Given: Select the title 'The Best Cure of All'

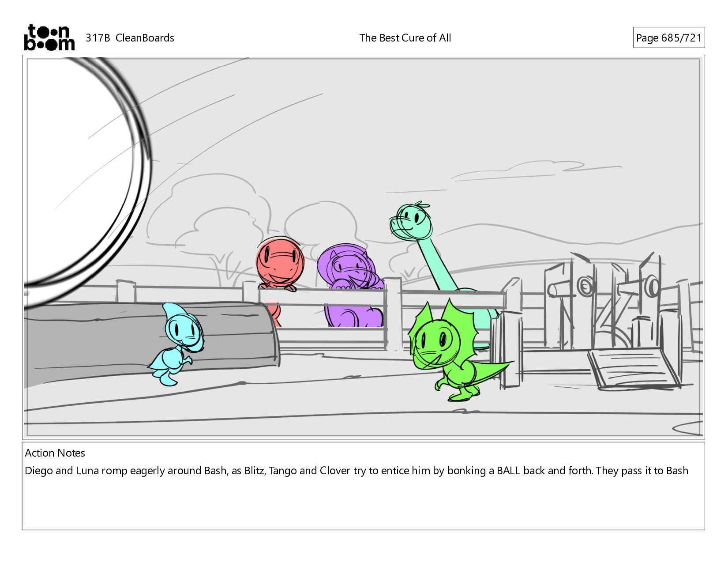Looking at the screenshot, I should click(405, 38).
